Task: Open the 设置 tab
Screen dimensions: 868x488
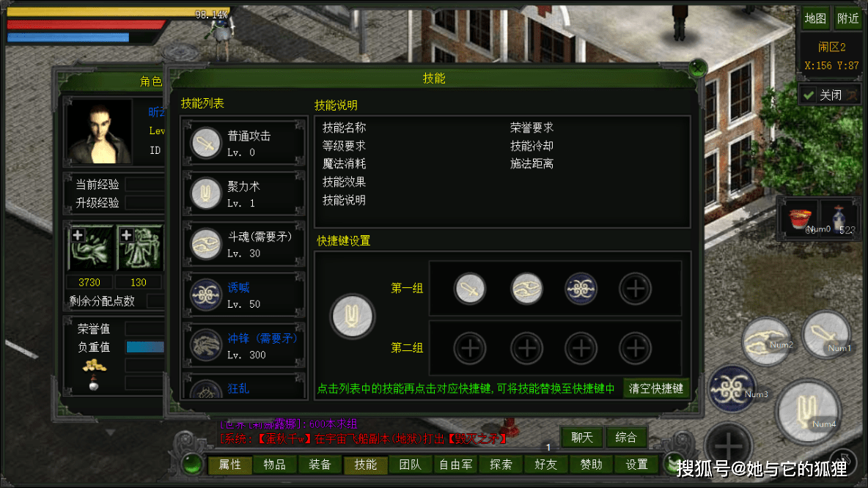Action: pyautogui.click(x=636, y=465)
